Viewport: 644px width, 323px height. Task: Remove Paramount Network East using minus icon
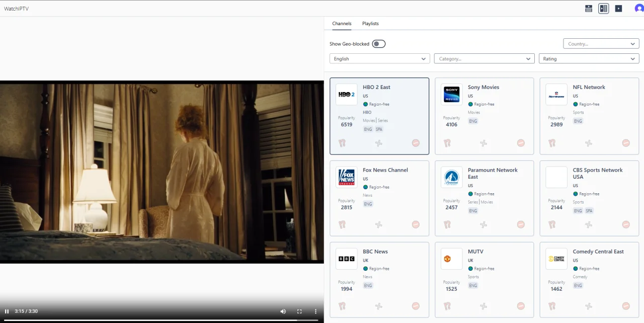tap(521, 224)
